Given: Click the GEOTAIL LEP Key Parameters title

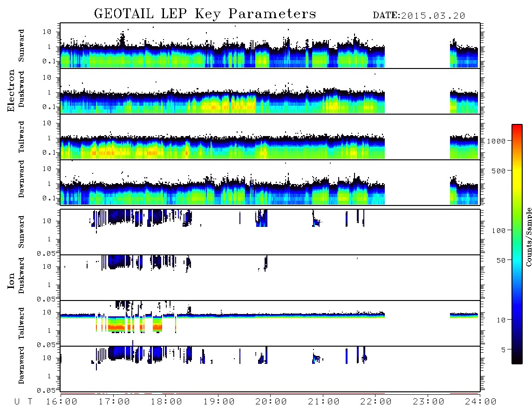Looking at the screenshot, I should tap(205, 14).
